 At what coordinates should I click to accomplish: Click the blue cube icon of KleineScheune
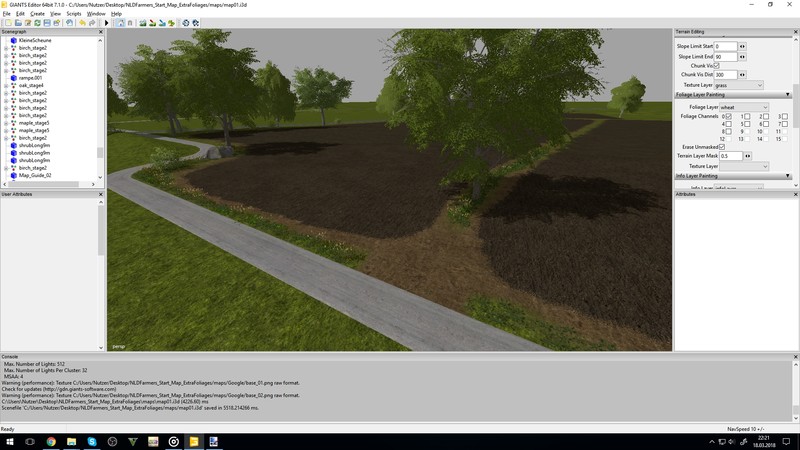[14, 40]
